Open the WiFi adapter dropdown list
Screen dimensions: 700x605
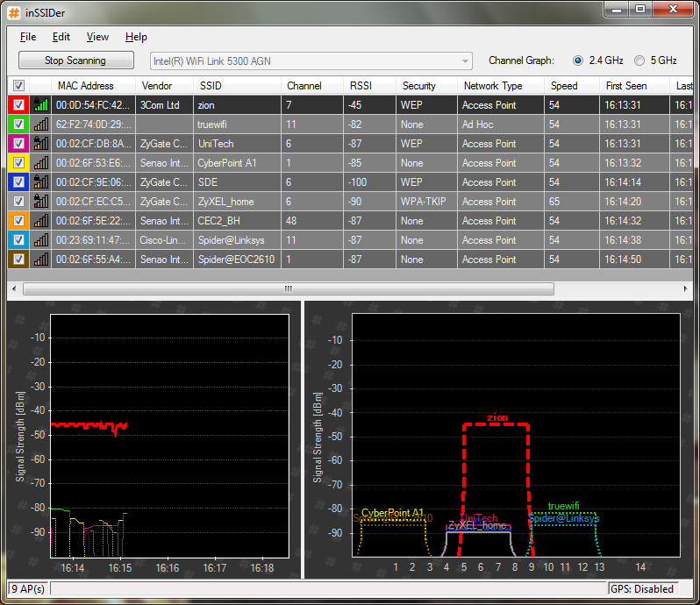(467, 60)
